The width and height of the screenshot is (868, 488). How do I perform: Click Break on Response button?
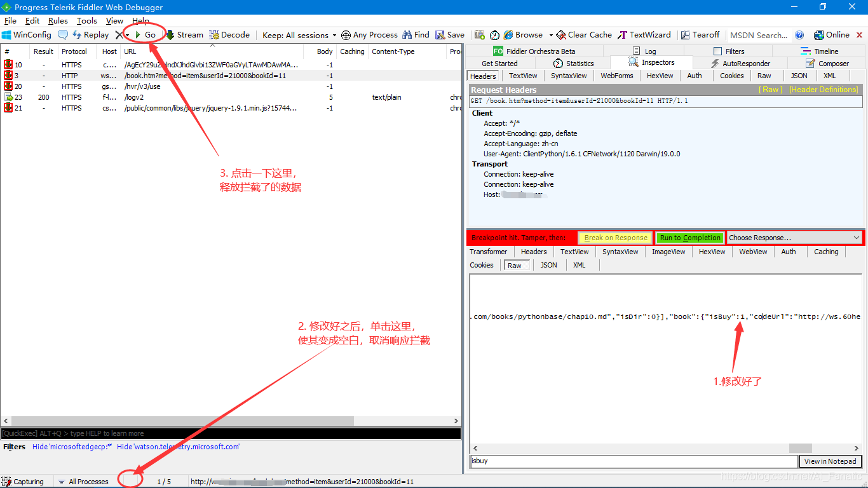(x=616, y=238)
